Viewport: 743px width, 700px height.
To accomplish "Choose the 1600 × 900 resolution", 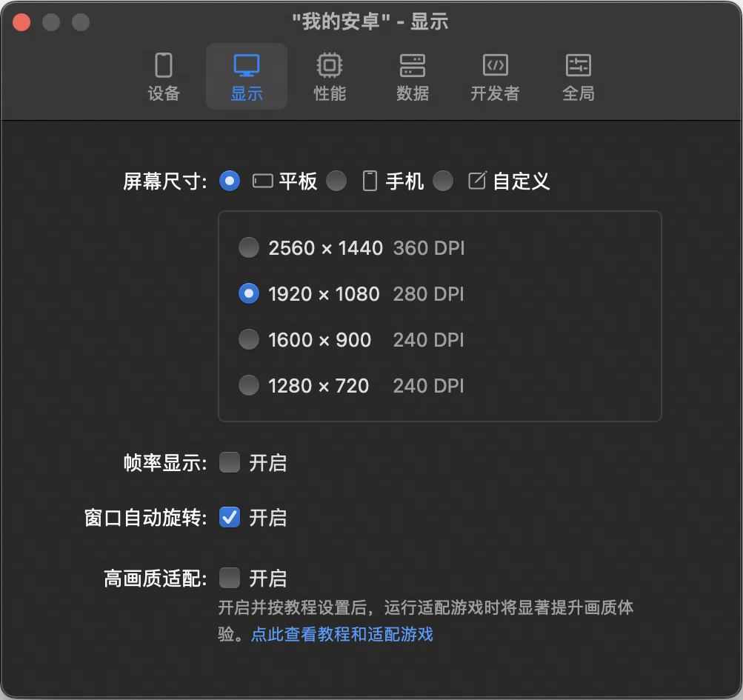I will [249, 340].
